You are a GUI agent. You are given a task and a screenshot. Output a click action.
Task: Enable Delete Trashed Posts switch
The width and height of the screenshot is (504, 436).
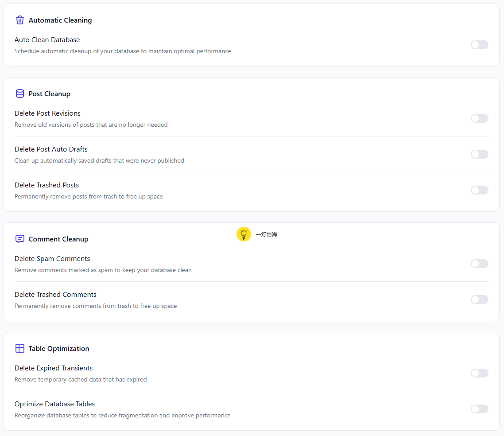(x=480, y=190)
